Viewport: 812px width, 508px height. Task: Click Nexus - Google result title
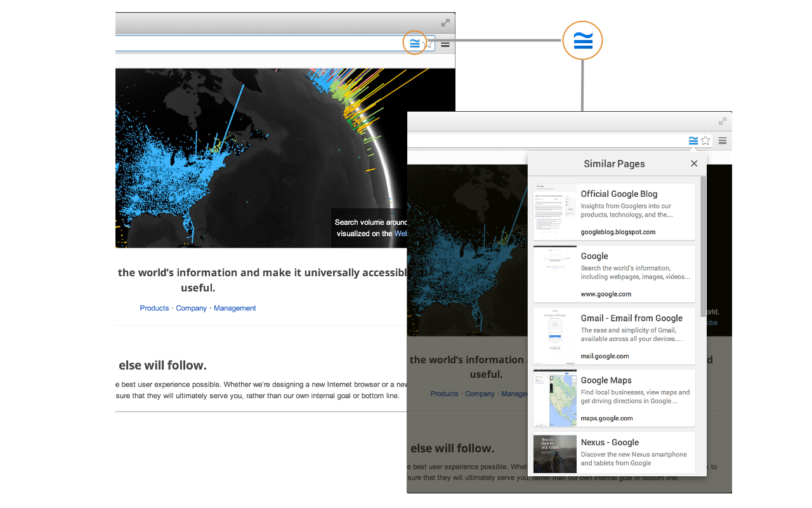(610, 443)
